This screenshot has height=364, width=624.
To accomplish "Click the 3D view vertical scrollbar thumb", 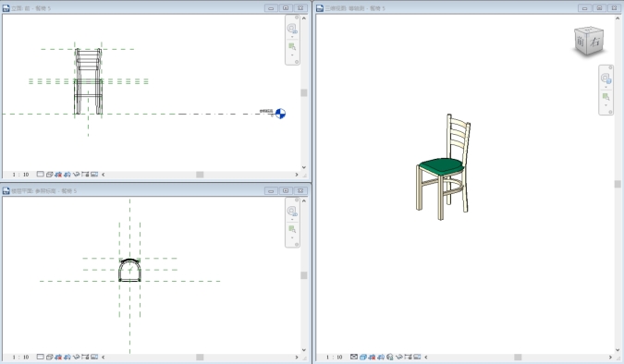I will pyautogui.click(x=618, y=184).
